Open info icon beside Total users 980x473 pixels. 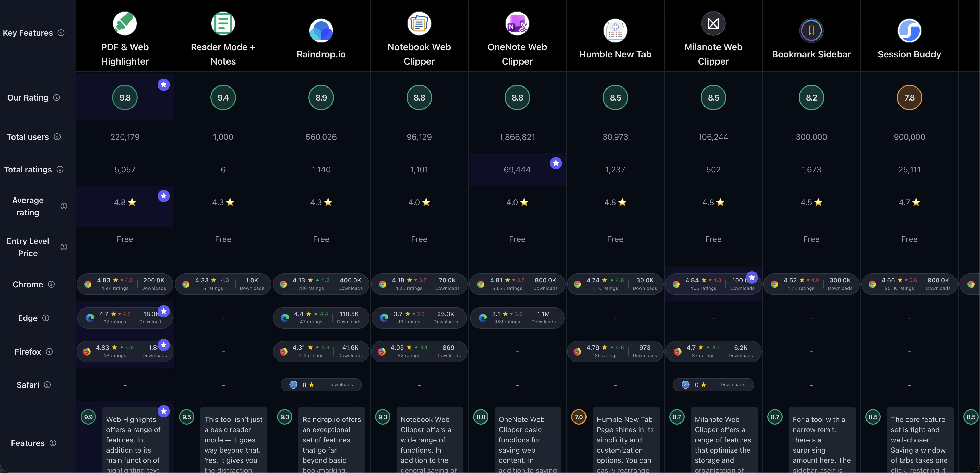(57, 137)
